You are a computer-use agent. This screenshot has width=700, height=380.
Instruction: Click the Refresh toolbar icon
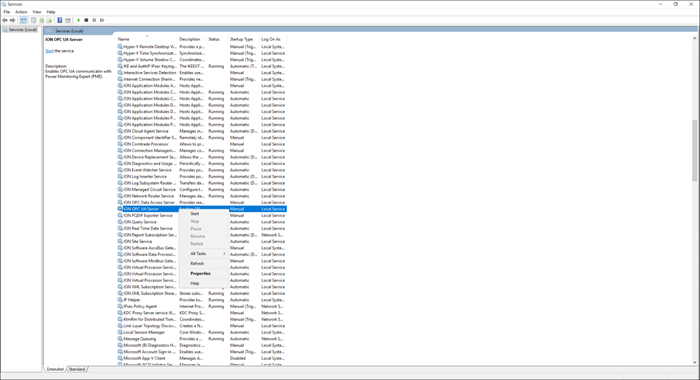(x=42, y=20)
